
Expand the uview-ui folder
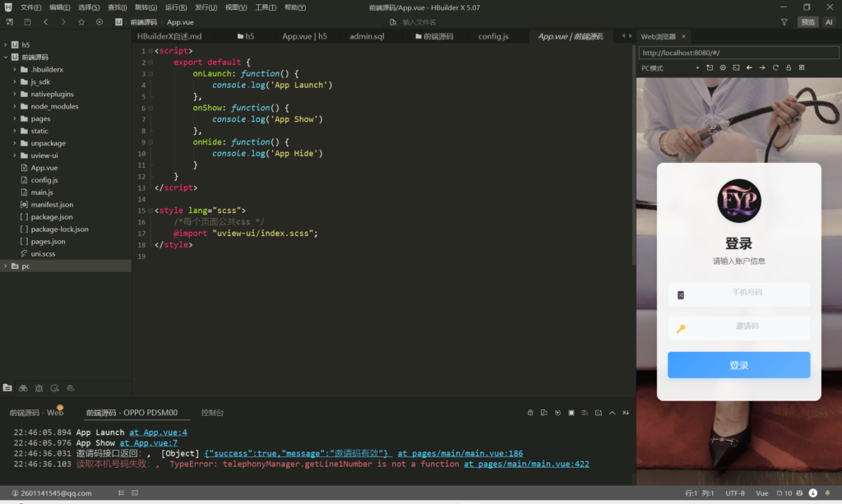pos(15,155)
